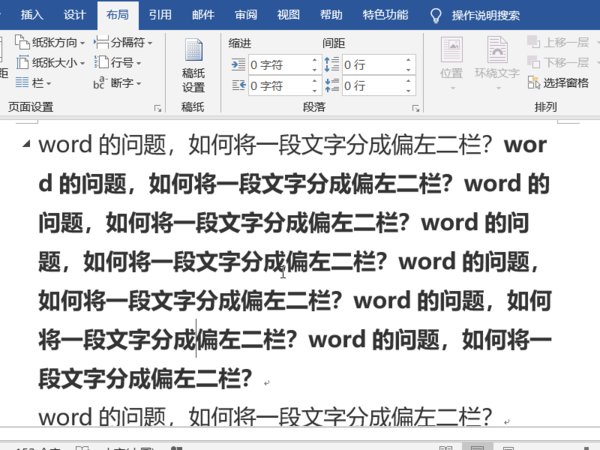
Task: Open the 位置 position dropdown
Action: pyautogui.click(x=452, y=64)
